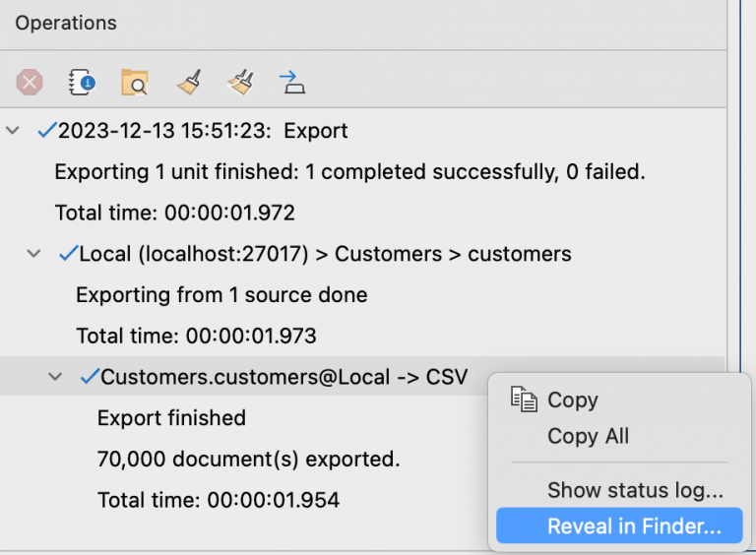The width and height of the screenshot is (756, 555).
Task: Select the 70,000 document(s) exported line
Action: point(248,460)
